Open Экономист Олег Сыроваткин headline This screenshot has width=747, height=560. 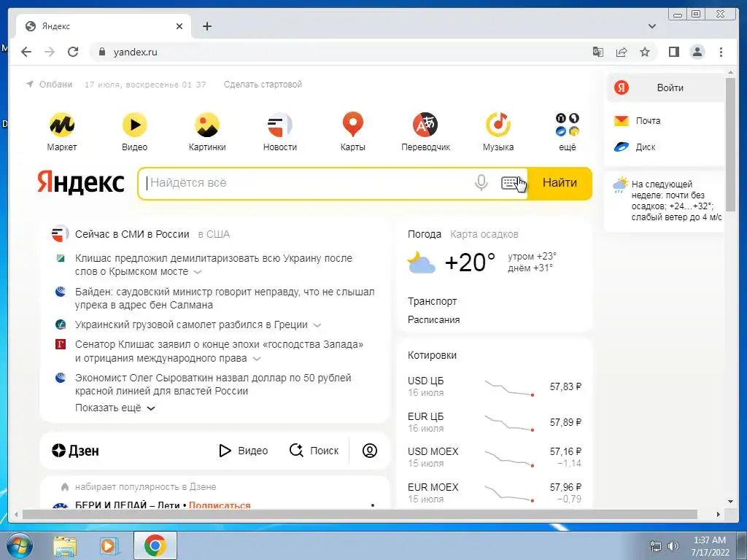pos(213,384)
